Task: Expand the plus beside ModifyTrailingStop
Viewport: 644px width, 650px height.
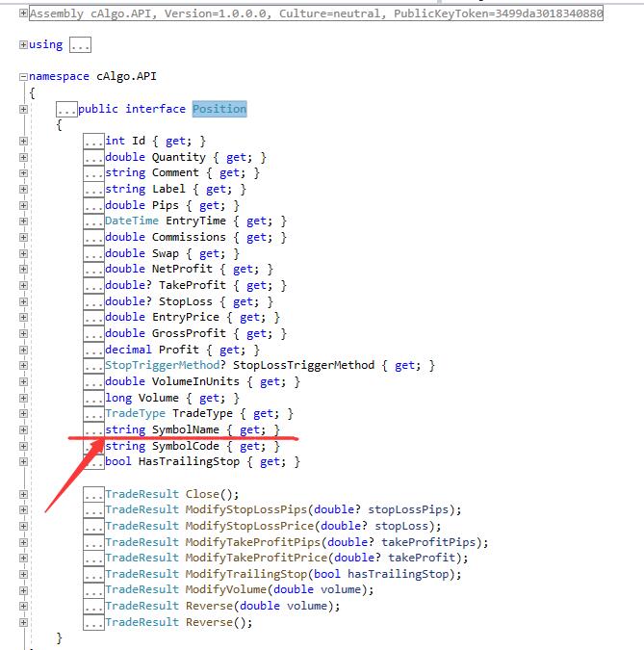Action: (24, 574)
